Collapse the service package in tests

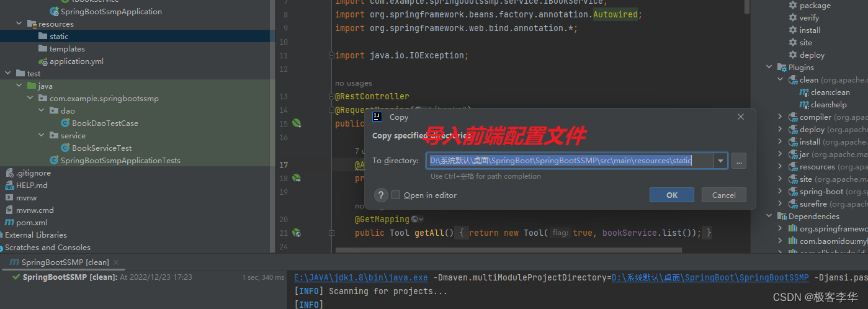click(42, 135)
